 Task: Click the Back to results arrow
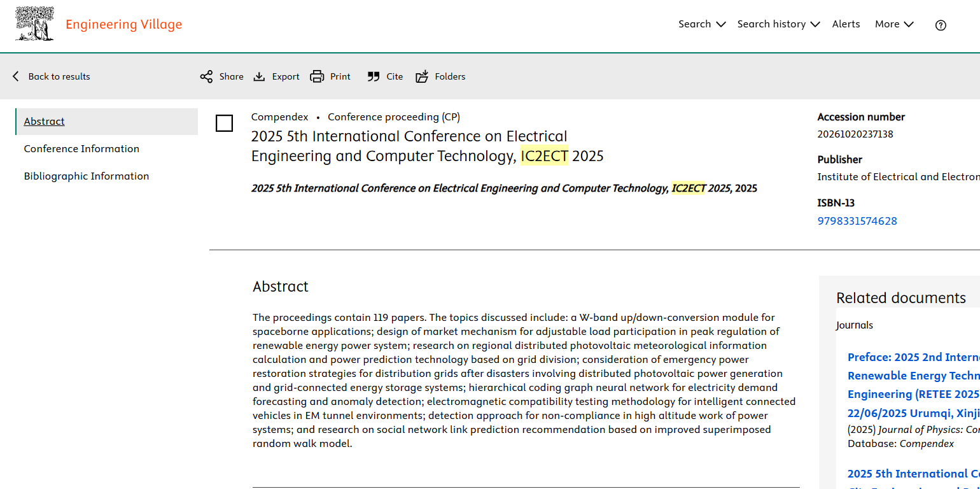(16, 76)
